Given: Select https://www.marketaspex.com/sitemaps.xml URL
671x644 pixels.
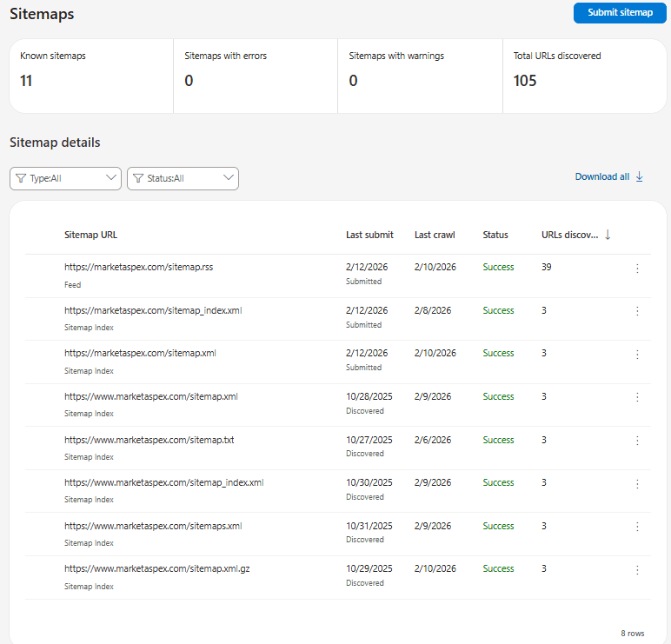Looking at the screenshot, I should tap(153, 526).
